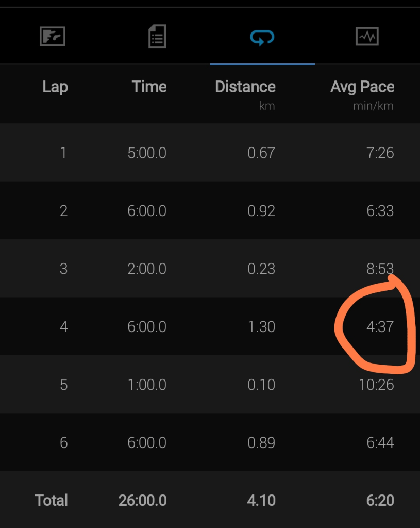420x528 pixels.
Task: Select the 2:00.0 time for lap 3
Action: [x=147, y=269]
